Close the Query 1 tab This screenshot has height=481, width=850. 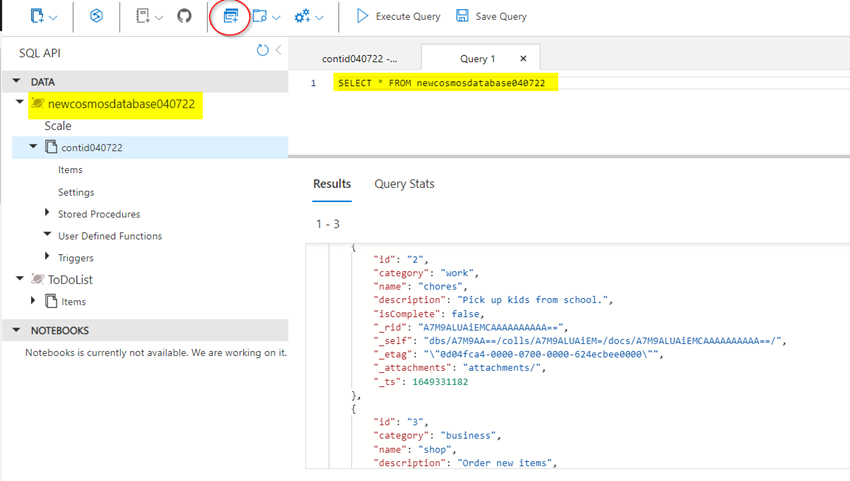click(x=523, y=59)
